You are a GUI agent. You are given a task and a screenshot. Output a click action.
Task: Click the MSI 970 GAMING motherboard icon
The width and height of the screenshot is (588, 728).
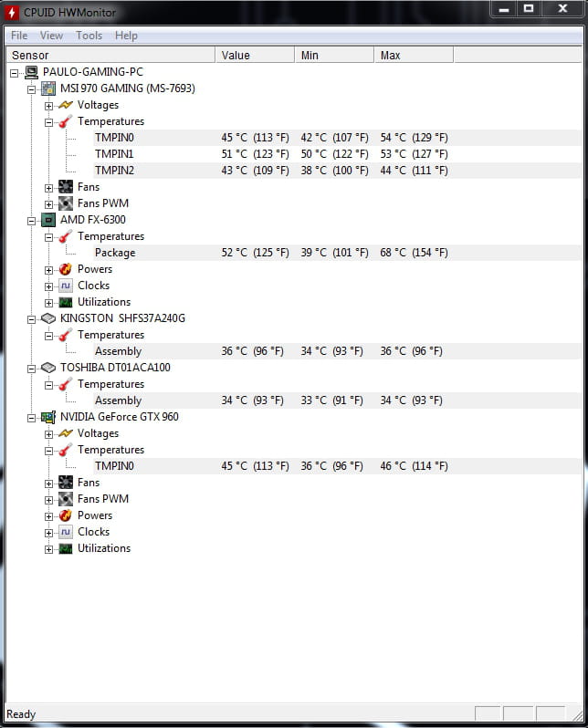(x=48, y=88)
